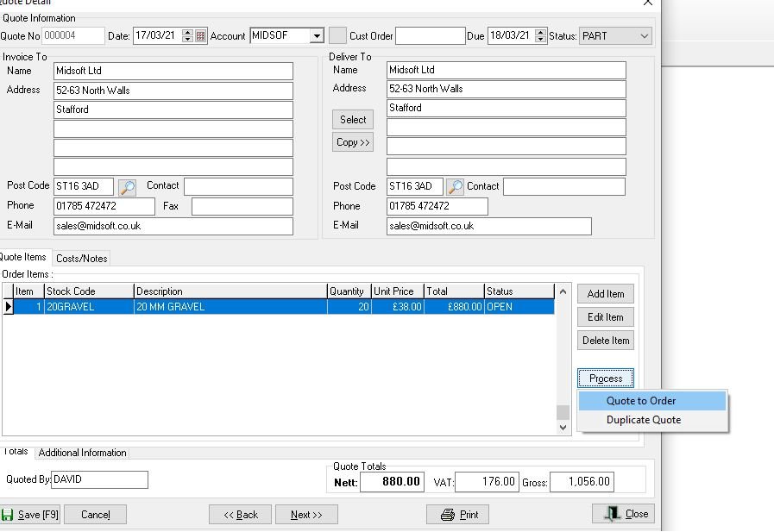Click the Add Item button

[x=606, y=294]
